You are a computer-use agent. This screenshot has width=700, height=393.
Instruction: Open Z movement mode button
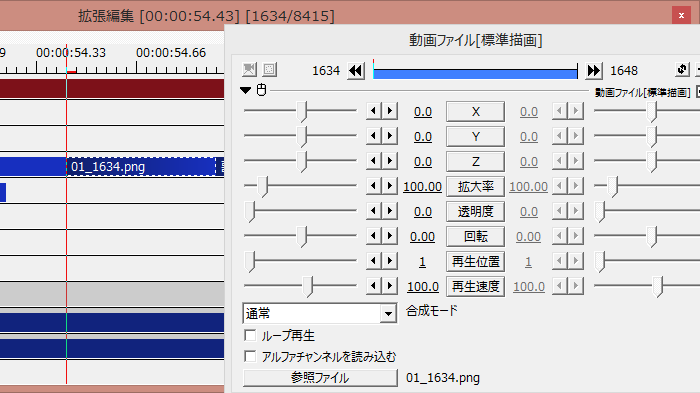(x=475, y=161)
